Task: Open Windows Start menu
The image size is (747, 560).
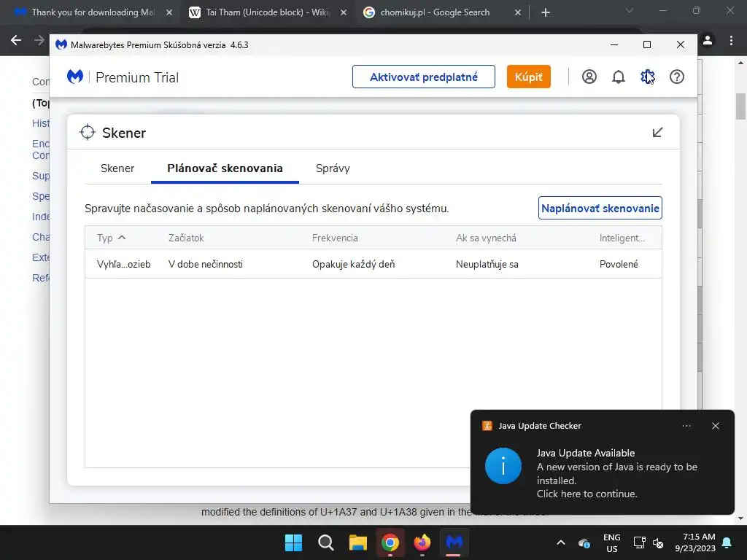Action: tap(293, 542)
